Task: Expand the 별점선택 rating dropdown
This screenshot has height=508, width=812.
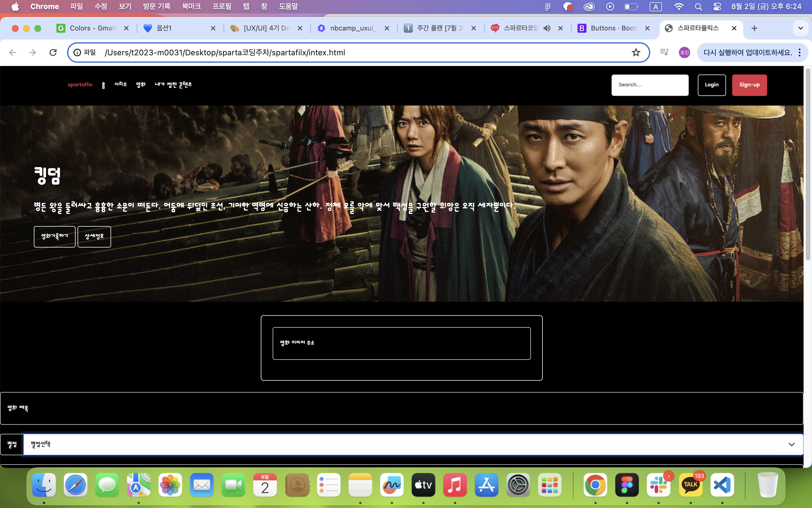Action: tap(413, 444)
